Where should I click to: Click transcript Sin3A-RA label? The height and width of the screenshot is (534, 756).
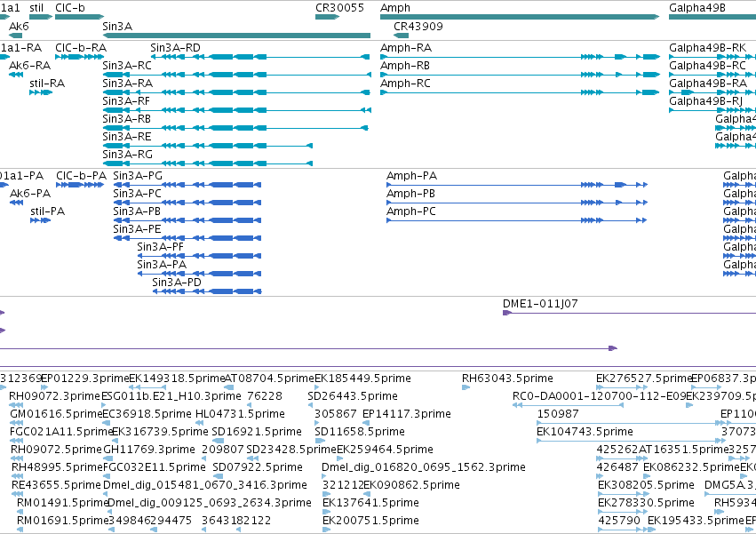(127, 84)
